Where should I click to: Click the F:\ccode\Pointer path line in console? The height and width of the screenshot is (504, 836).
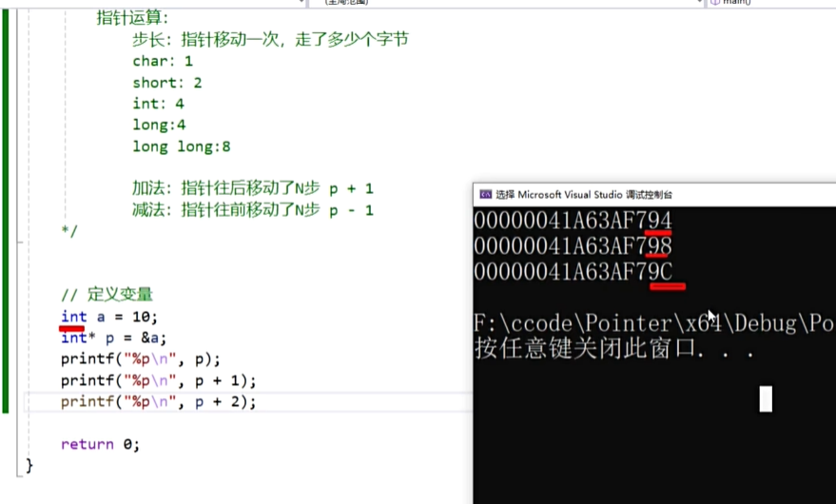coord(654,323)
